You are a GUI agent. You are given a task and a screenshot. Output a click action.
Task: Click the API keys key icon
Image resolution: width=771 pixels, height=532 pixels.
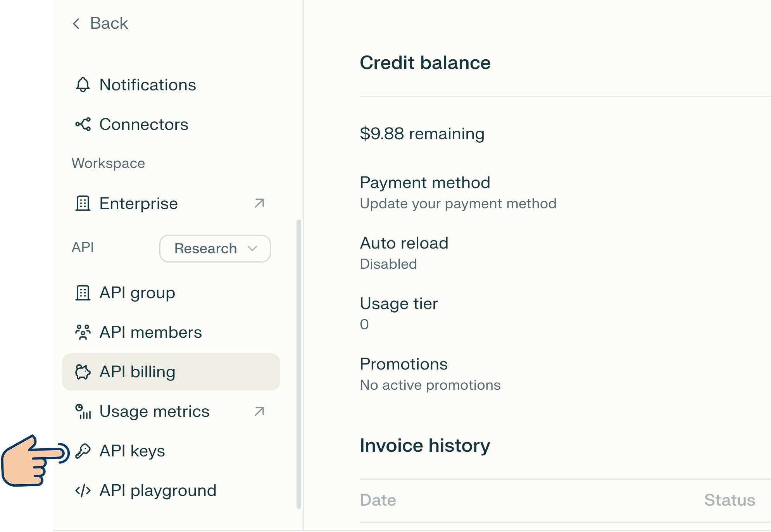83,451
